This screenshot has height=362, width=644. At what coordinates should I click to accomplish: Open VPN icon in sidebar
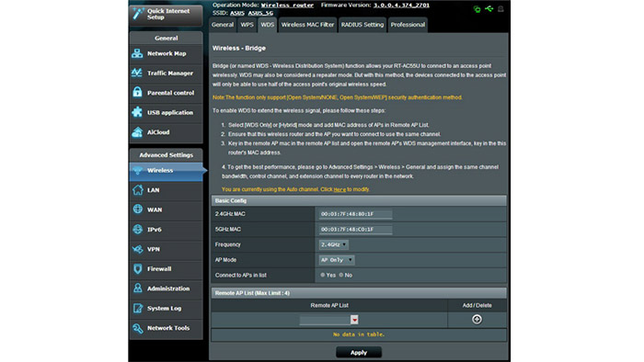coord(138,249)
